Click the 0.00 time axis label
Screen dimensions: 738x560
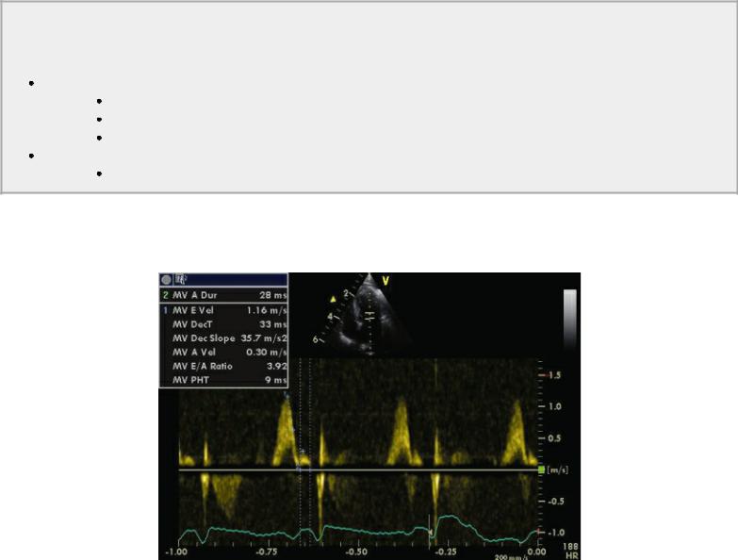(x=536, y=552)
